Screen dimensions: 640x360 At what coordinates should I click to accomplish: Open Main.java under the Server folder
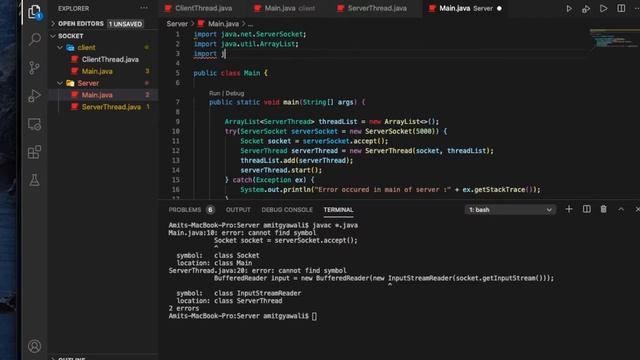pos(97,95)
